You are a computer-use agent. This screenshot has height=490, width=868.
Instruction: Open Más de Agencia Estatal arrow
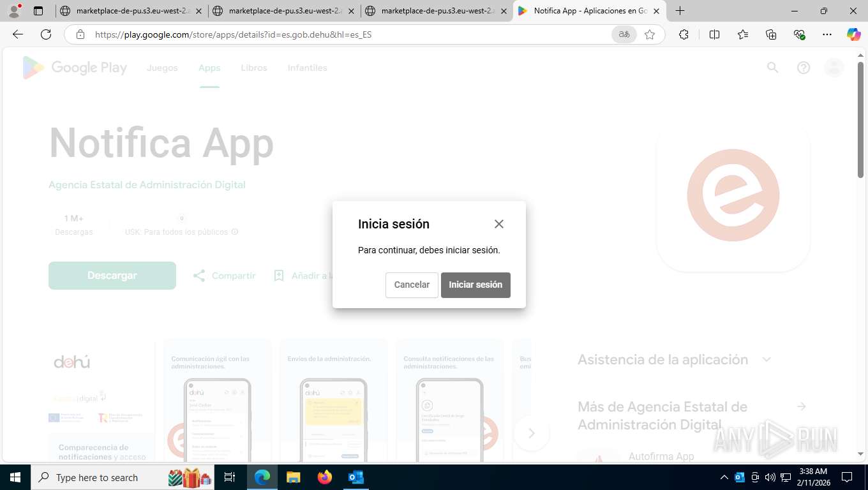point(802,406)
